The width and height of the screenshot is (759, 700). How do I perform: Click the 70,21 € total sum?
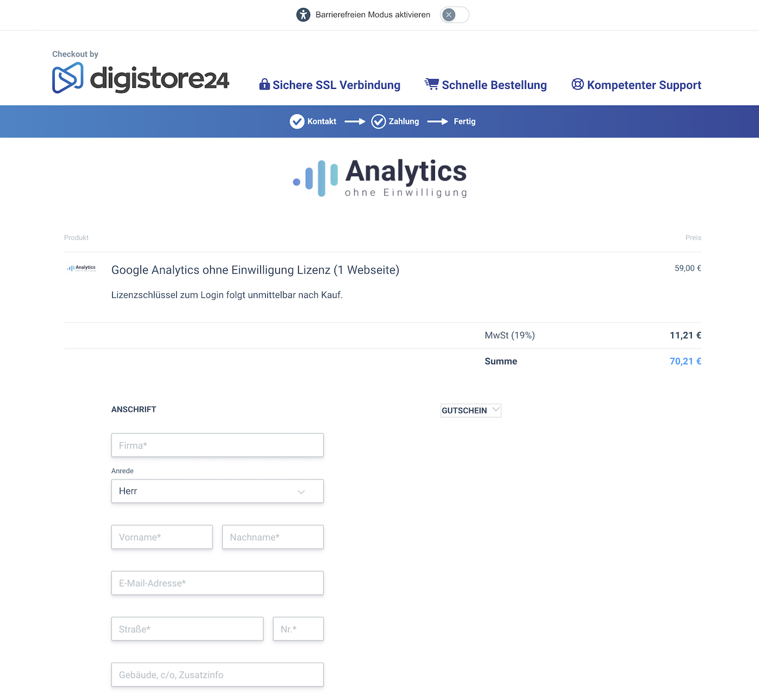(x=685, y=361)
